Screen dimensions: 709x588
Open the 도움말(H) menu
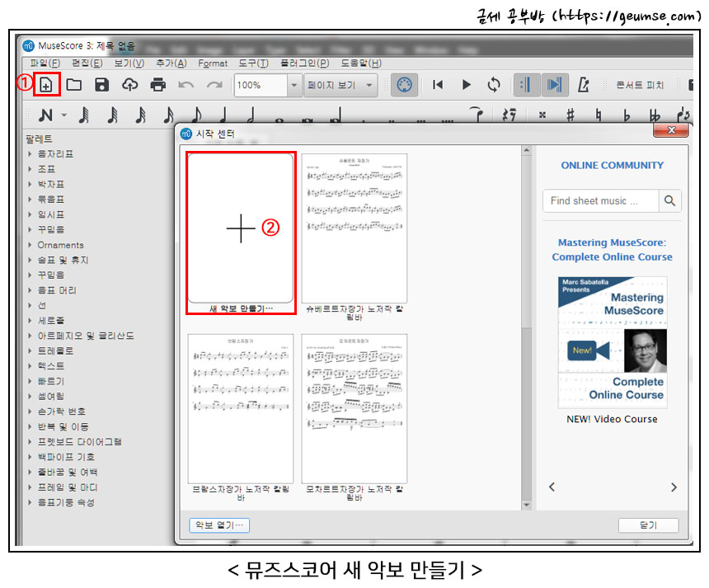pyautogui.click(x=361, y=63)
